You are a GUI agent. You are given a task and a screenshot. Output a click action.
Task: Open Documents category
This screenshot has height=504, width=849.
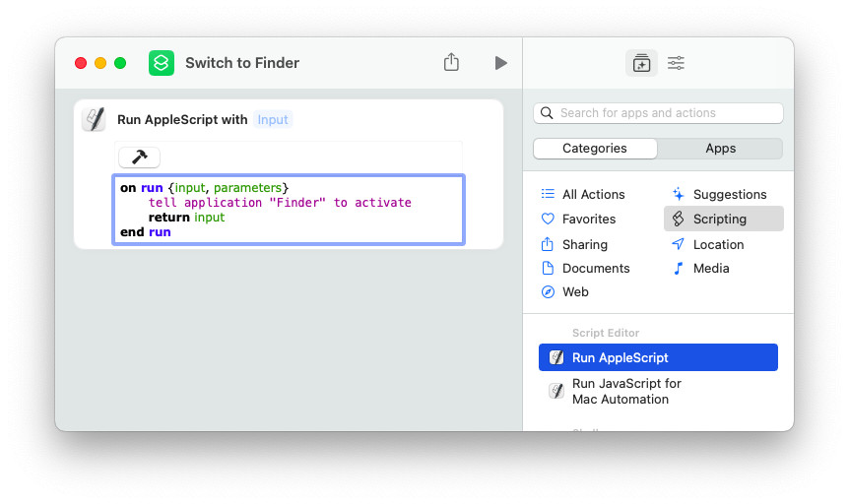596,269
